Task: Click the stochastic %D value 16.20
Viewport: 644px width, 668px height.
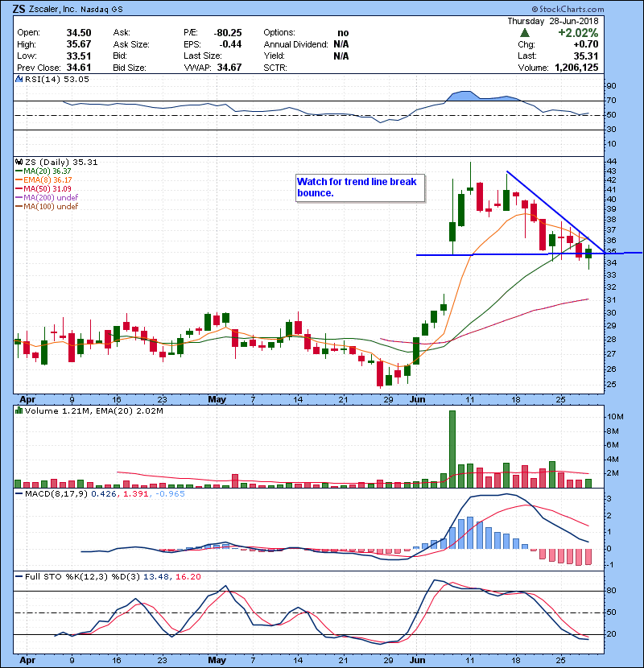Action: click(x=188, y=577)
